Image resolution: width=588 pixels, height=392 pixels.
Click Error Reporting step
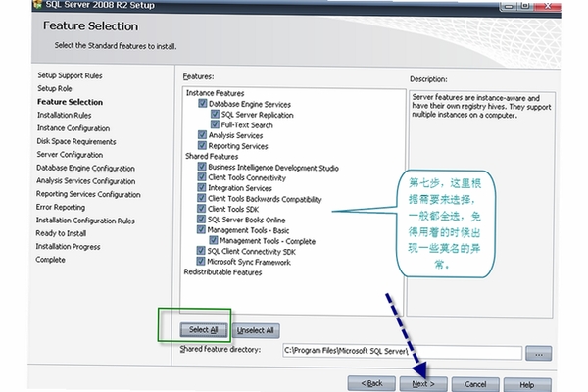[x=61, y=207]
